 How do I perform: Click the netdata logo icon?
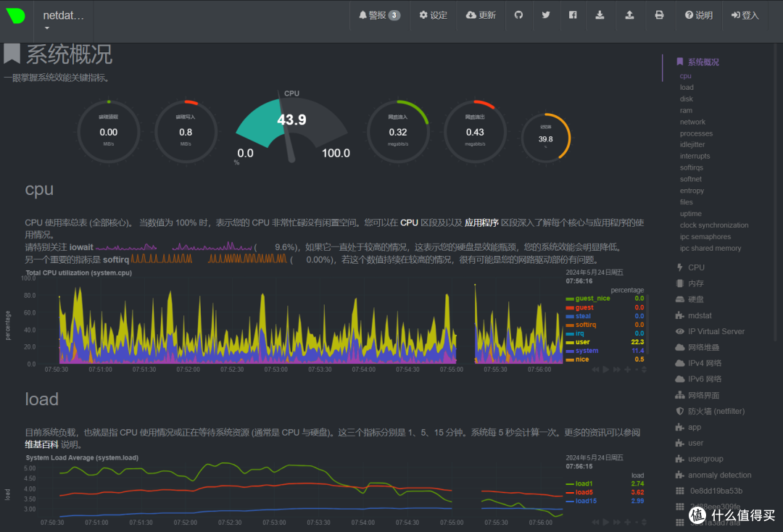pos(15,14)
